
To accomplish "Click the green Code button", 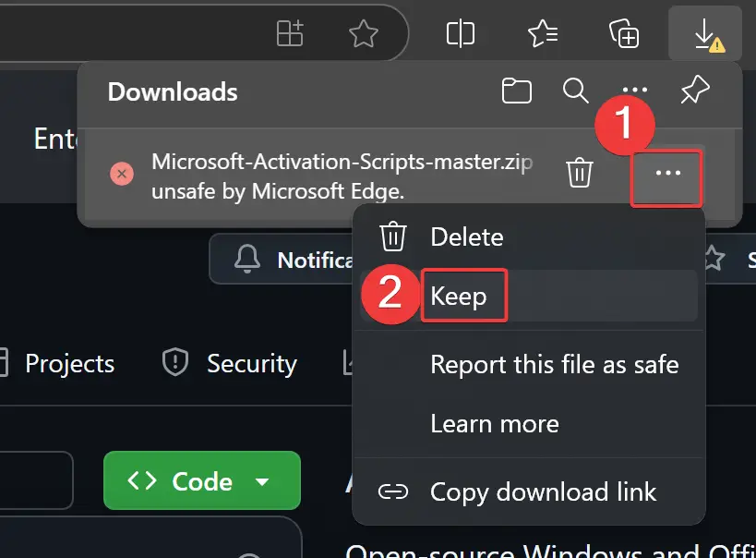I will pos(185,480).
